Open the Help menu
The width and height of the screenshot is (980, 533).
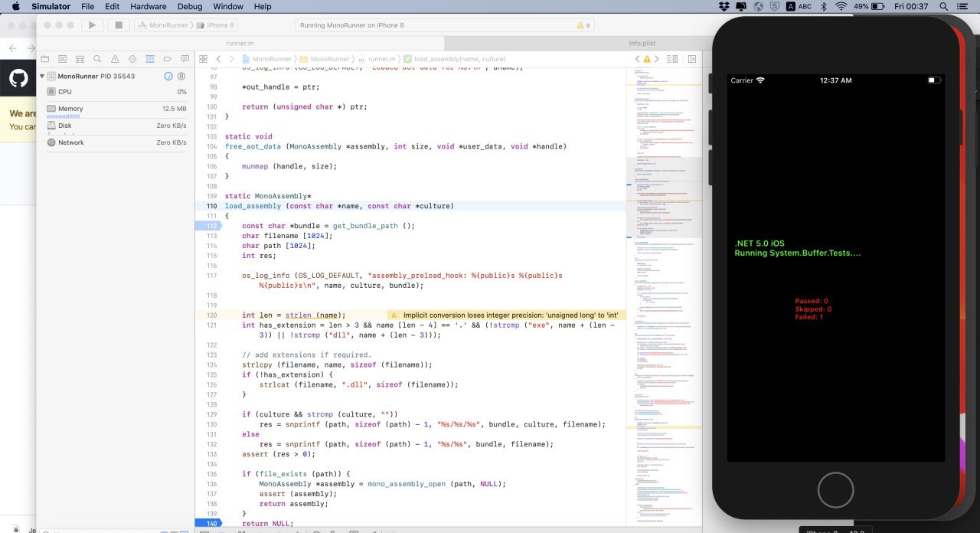tap(263, 6)
